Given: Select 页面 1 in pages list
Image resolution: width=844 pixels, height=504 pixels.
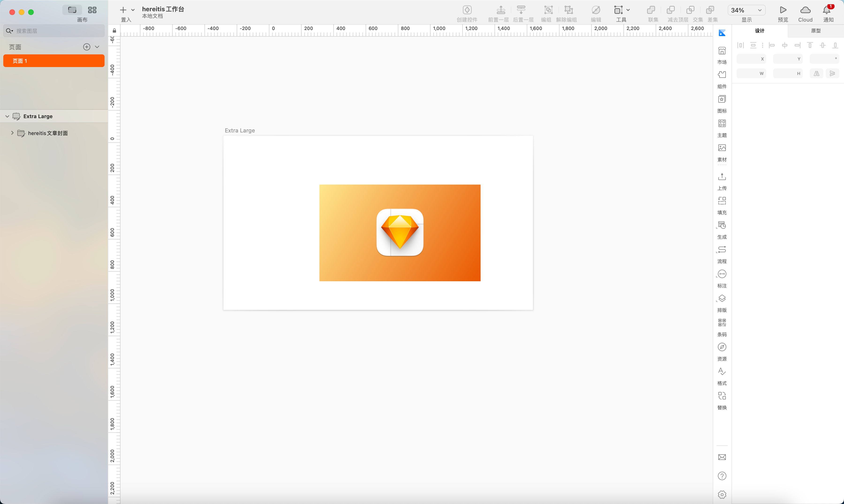Looking at the screenshot, I should 54,61.
